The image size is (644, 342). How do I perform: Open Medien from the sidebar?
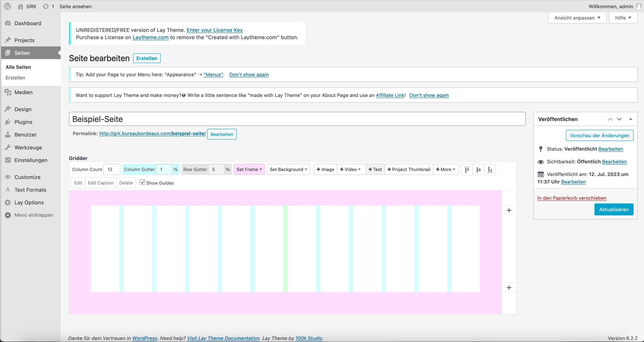(x=23, y=92)
